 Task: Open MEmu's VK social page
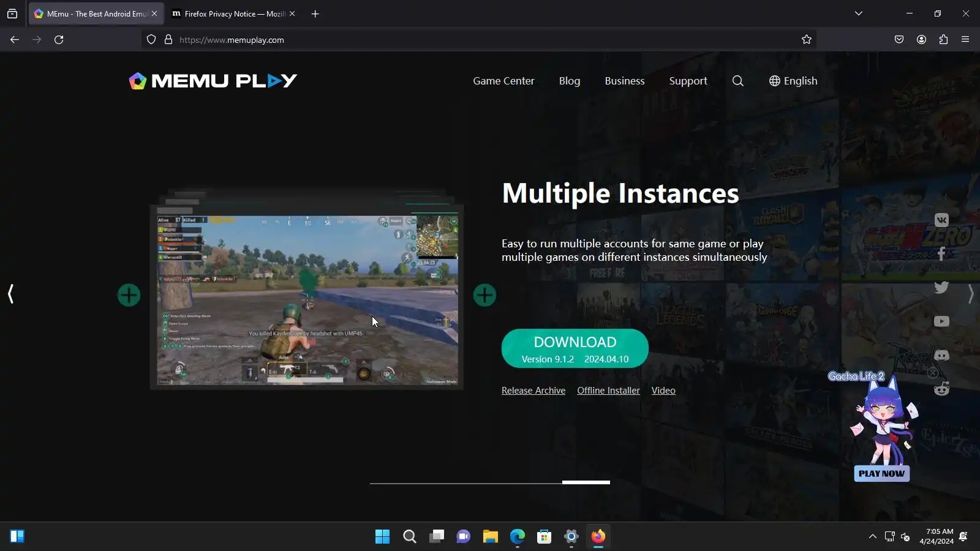(x=941, y=220)
